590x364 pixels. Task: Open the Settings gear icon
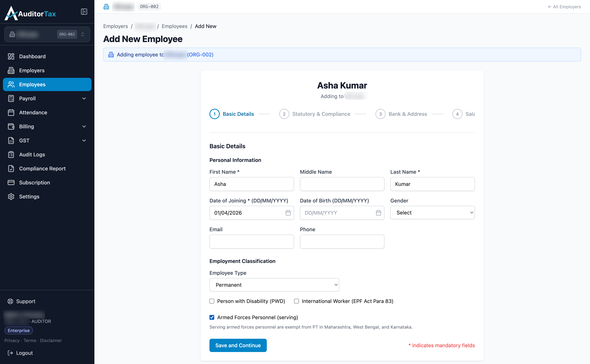tap(11, 196)
